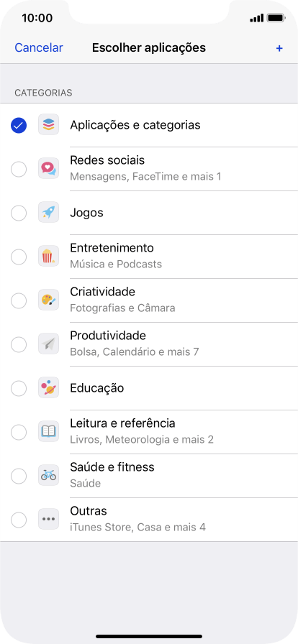Tap the Saúde e fitness bicycle icon
Screen dimensions: 298x644
[x=48, y=476]
